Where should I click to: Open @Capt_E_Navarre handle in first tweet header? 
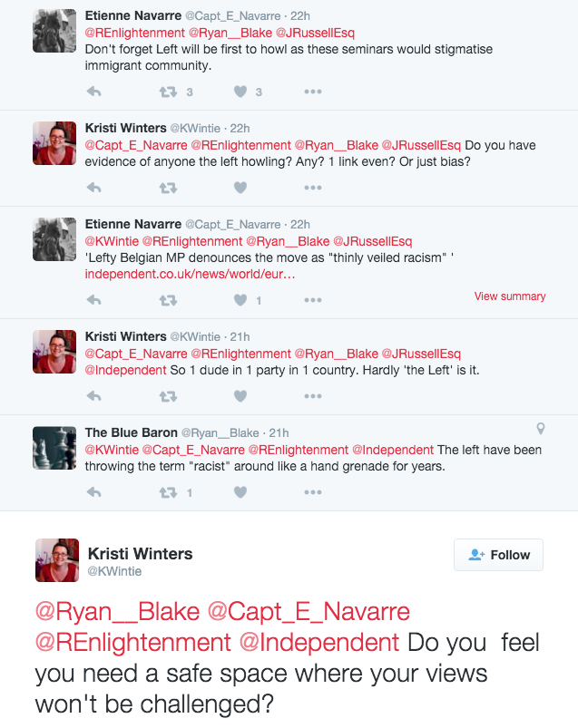click(x=233, y=16)
